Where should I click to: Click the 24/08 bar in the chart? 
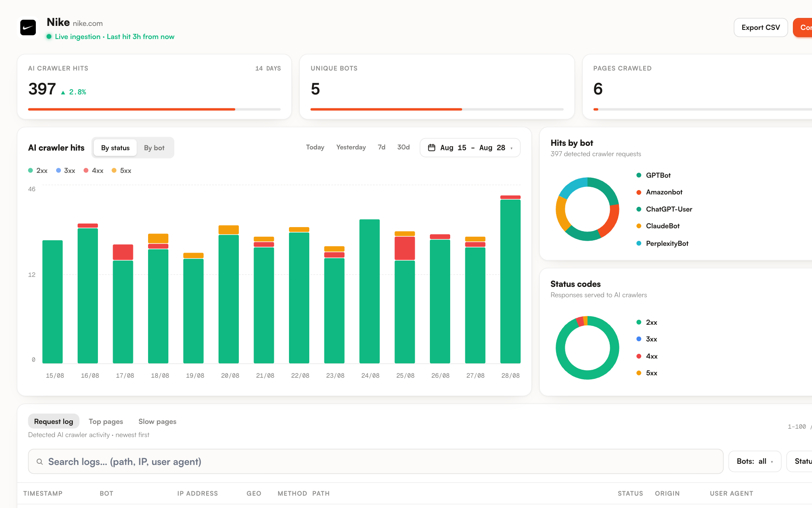(x=369, y=291)
